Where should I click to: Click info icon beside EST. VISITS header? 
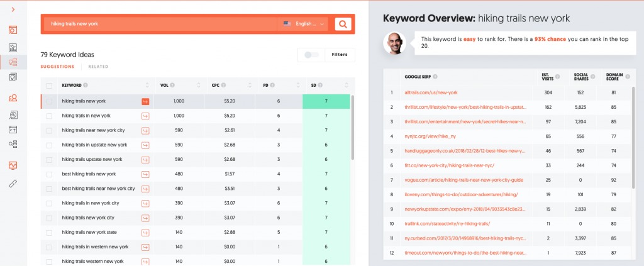558,77
